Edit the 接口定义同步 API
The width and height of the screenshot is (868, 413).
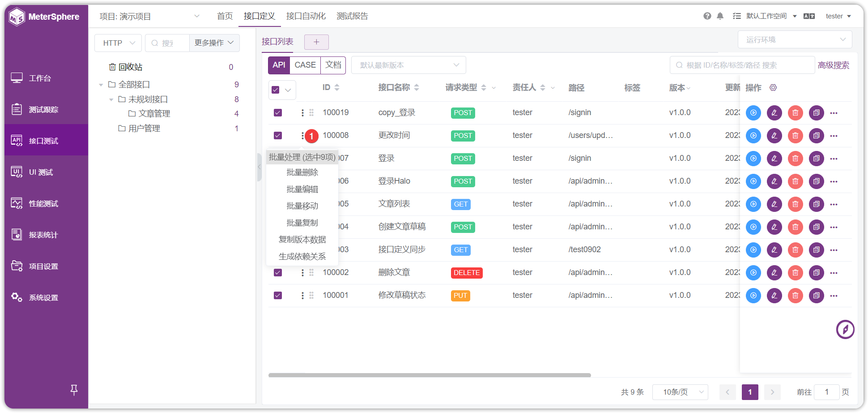point(774,250)
